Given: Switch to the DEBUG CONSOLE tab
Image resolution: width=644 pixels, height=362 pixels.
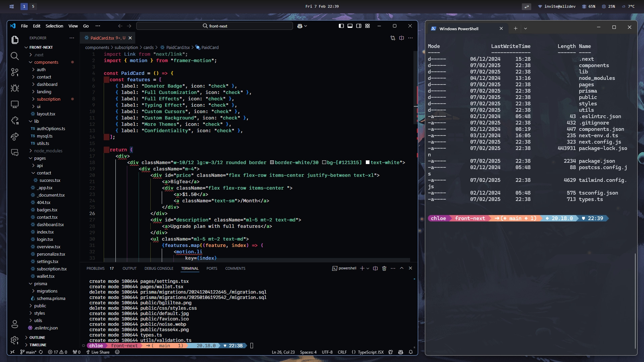Looking at the screenshot, I should point(159,268).
